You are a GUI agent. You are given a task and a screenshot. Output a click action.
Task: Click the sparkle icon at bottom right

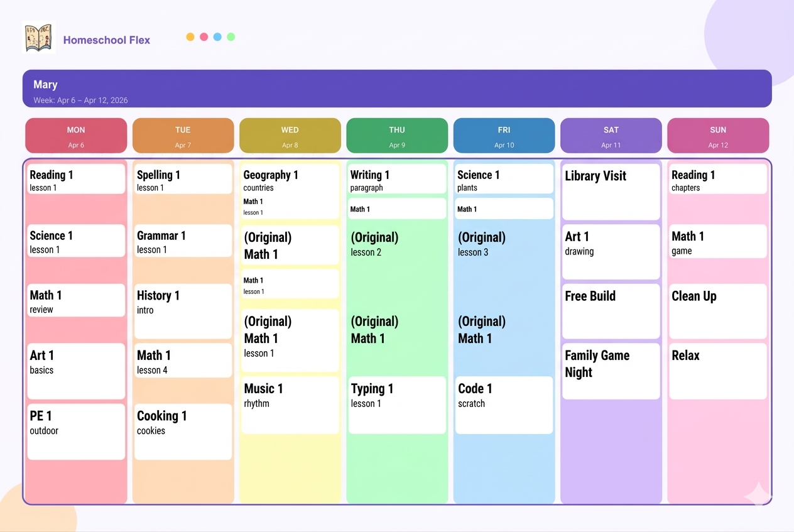(758, 494)
